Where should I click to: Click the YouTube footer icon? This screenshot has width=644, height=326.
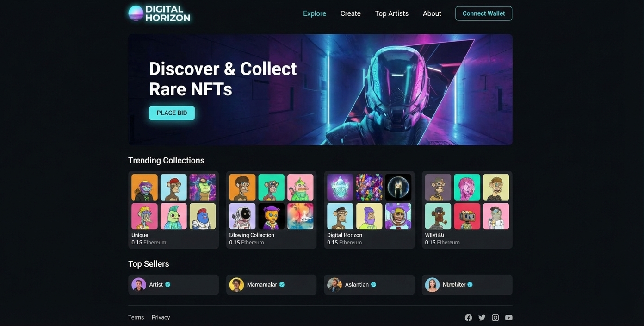(508, 318)
